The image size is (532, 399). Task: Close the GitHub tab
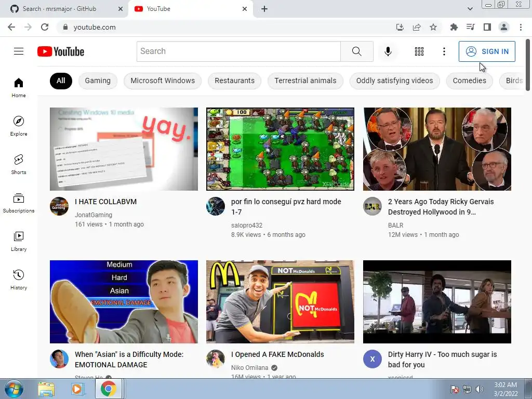point(121,9)
